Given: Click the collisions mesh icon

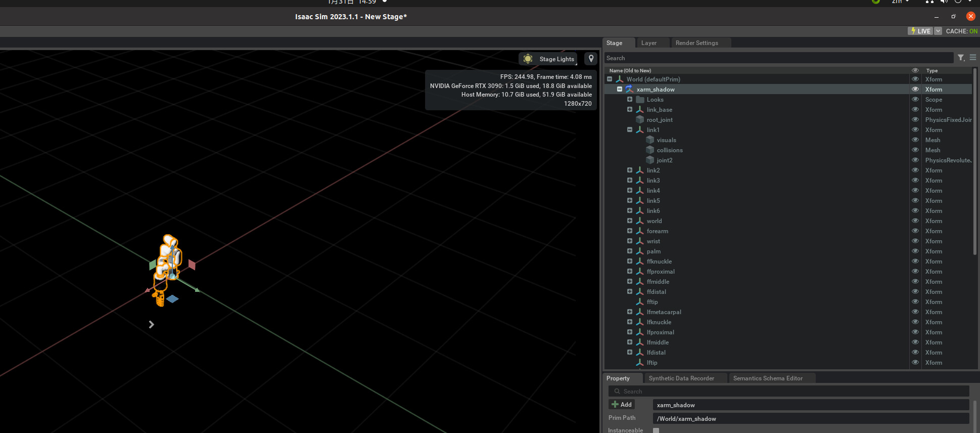Looking at the screenshot, I should pyautogui.click(x=650, y=150).
